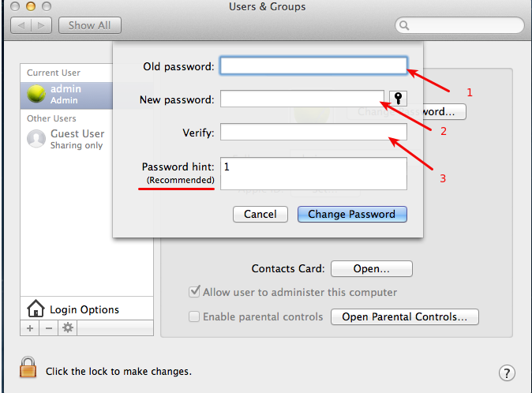The width and height of the screenshot is (532, 393).
Task: Focus the Old password field
Action: [x=313, y=65]
